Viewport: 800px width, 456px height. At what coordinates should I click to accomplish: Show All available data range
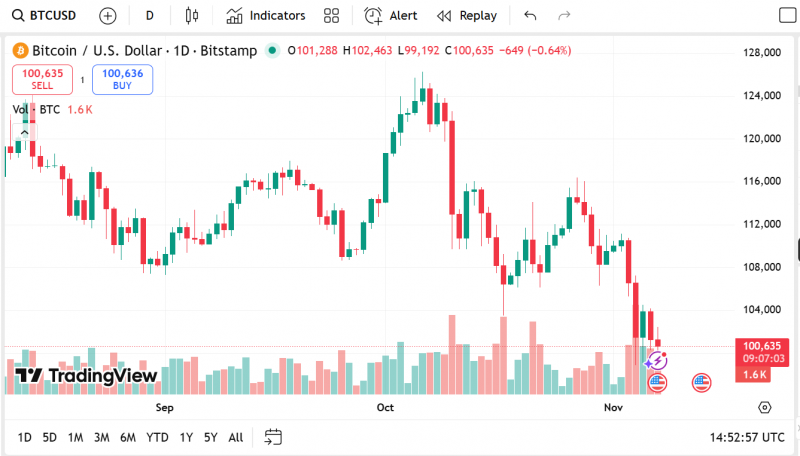pos(236,437)
